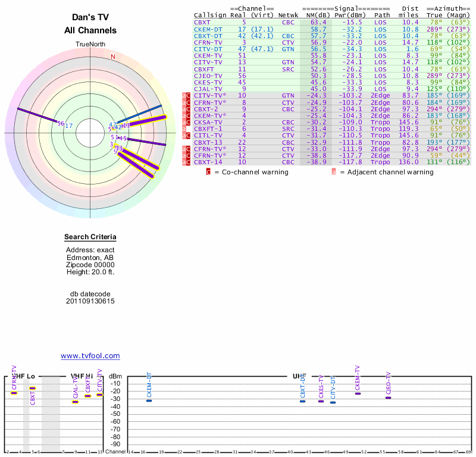Click the red co-channel warning legend icon
This screenshot has height=457, width=476.
pos(208,172)
